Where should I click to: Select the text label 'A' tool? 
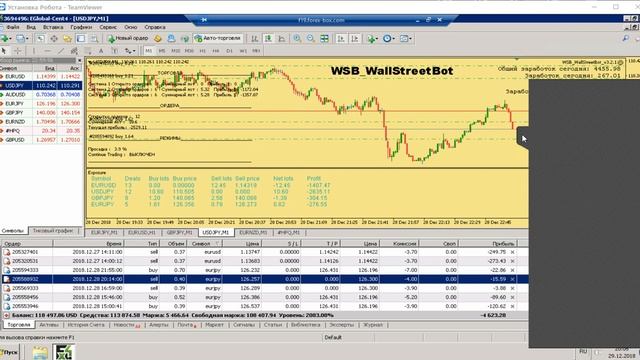pyautogui.click(x=101, y=51)
